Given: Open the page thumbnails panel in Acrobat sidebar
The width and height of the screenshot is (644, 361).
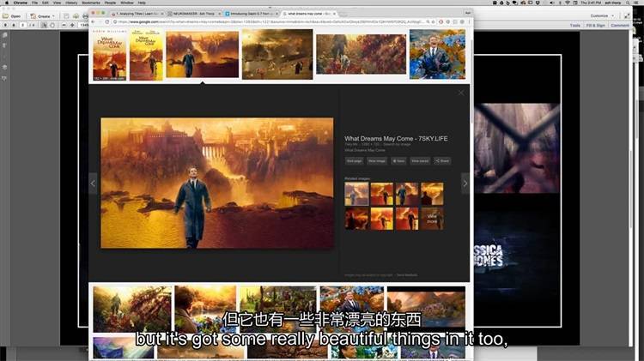Looking at the screenshot, I should point(4,36).
